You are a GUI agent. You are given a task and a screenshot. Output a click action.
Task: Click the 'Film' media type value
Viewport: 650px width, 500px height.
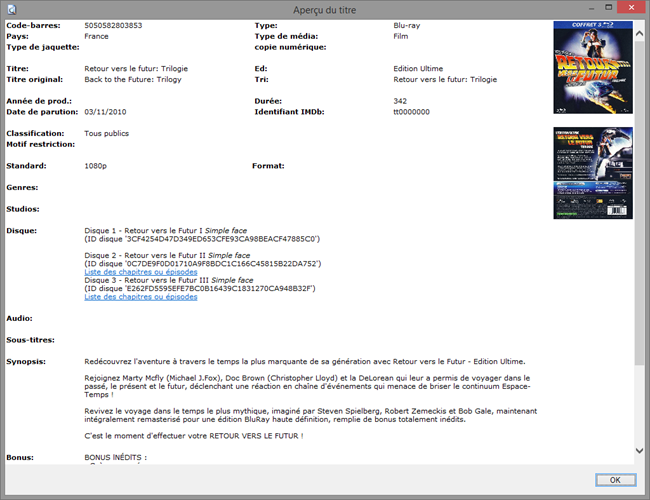coord(400,36)
